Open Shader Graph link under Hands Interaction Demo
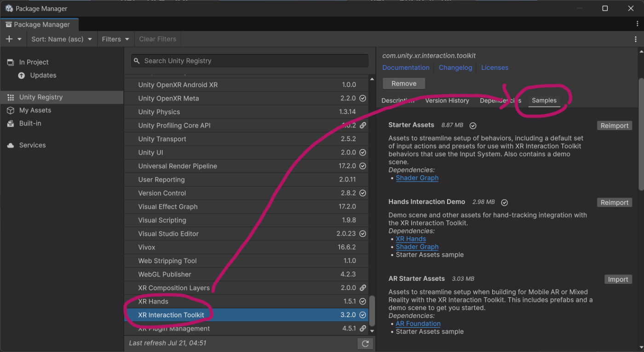Image resolution: width=644 pixels, height=352 pixels. [x=417, y=247]
